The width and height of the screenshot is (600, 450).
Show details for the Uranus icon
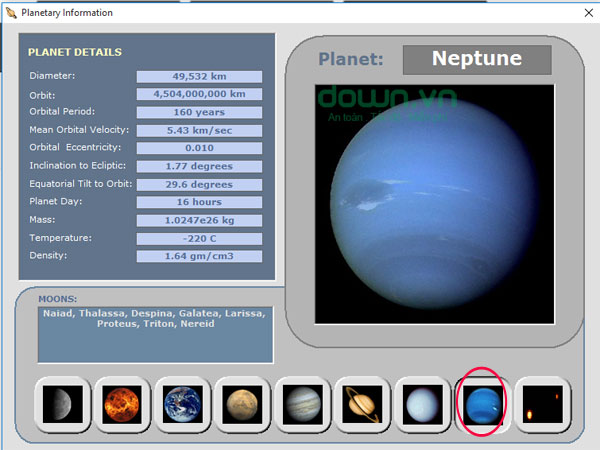tap(423, 405)
